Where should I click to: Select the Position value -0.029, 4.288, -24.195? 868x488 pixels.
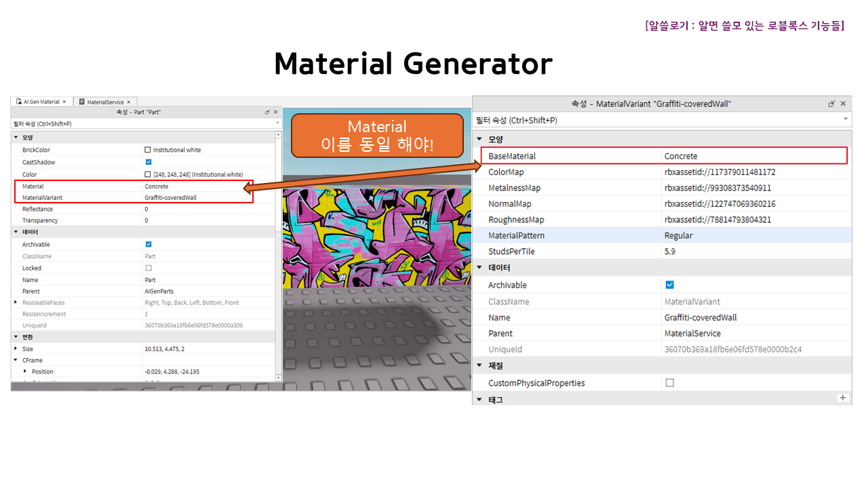coord(172,371)
